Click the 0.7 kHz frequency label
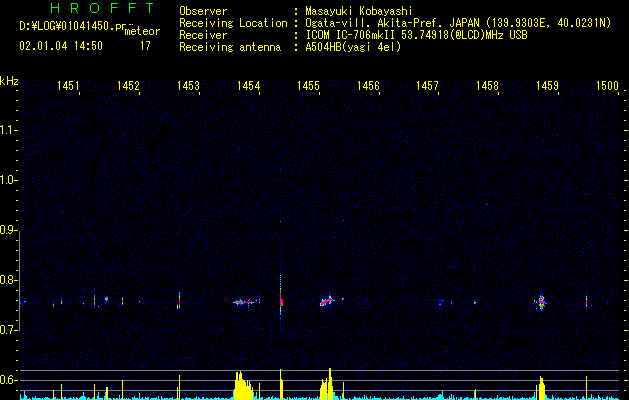The height and width of the screenshot is (400, 629). tap(8, 330)
